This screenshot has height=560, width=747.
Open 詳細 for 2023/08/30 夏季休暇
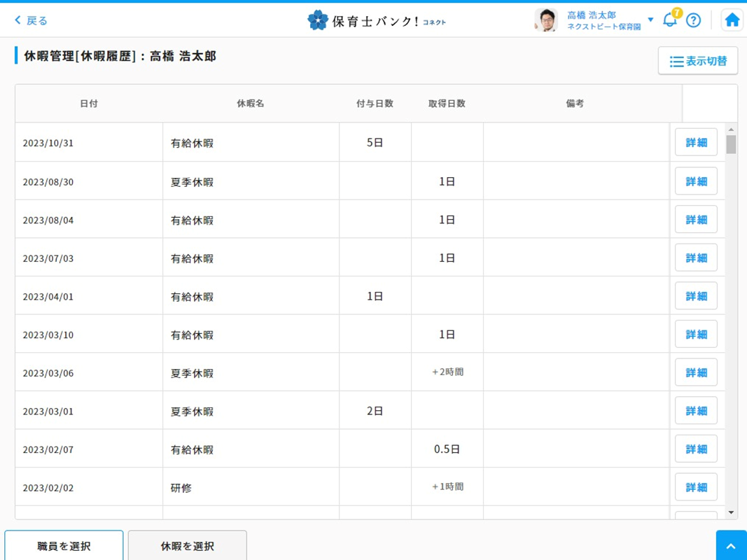696,181
